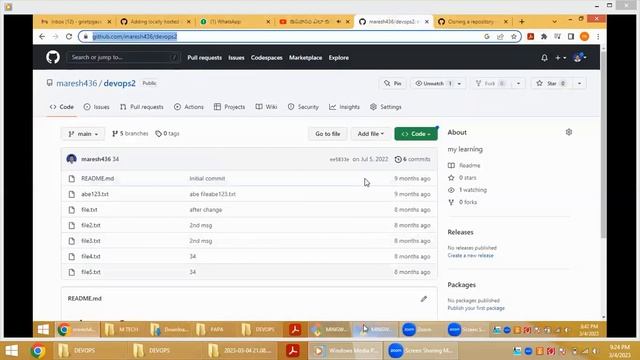
Task: Expand the Fork dropdown arrow
Action: (518, 83)
